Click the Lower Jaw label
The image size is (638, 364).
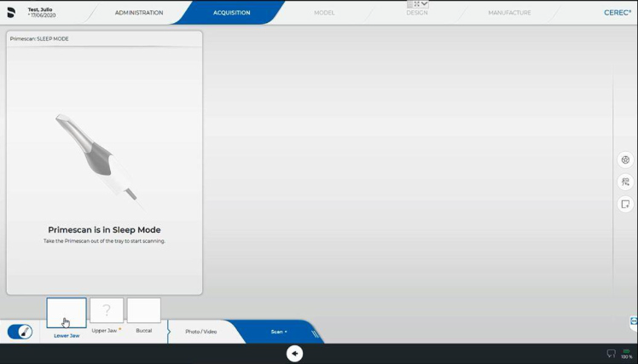tap(67, 336)
